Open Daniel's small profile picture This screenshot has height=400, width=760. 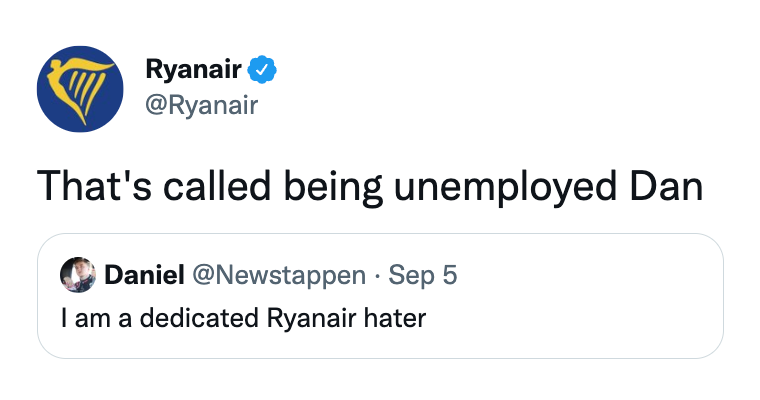pyautogui.click(x=78, y=274)
